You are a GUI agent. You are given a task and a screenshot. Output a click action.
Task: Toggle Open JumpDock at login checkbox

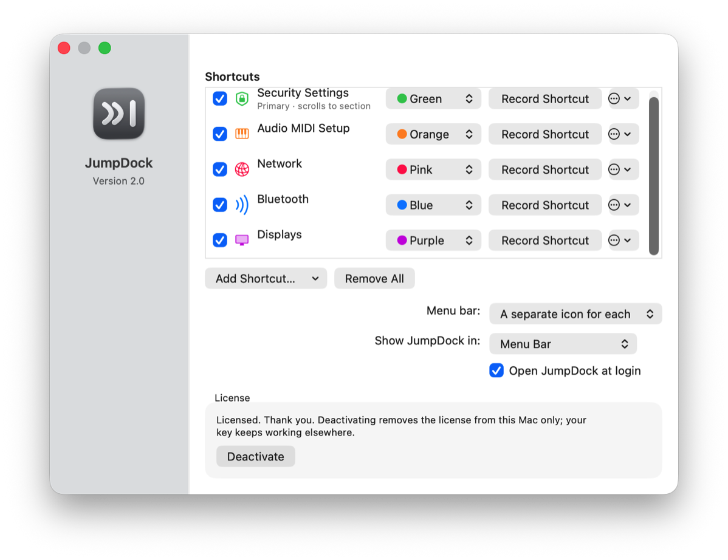(x=496, y=370)
